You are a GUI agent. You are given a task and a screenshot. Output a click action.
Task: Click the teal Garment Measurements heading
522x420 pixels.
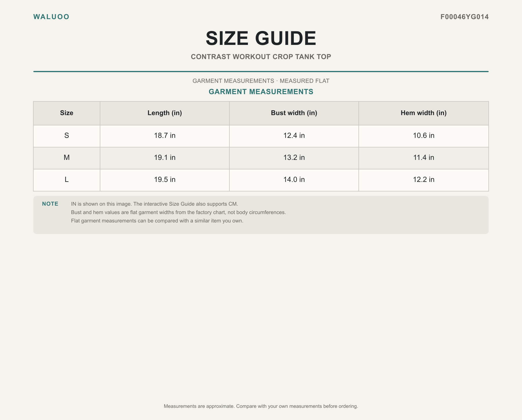[x=261, y=92]
